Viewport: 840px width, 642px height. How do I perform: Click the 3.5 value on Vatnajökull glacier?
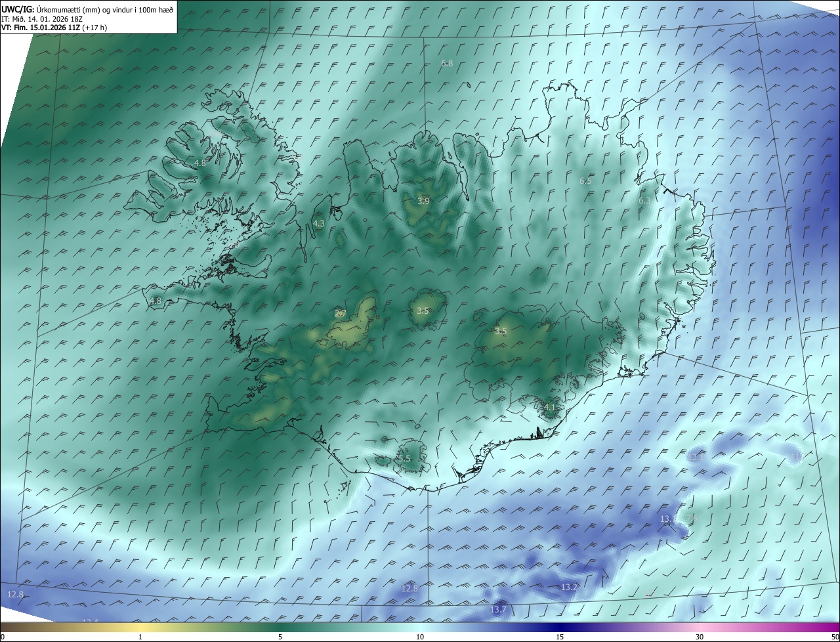tap(501, 332)
